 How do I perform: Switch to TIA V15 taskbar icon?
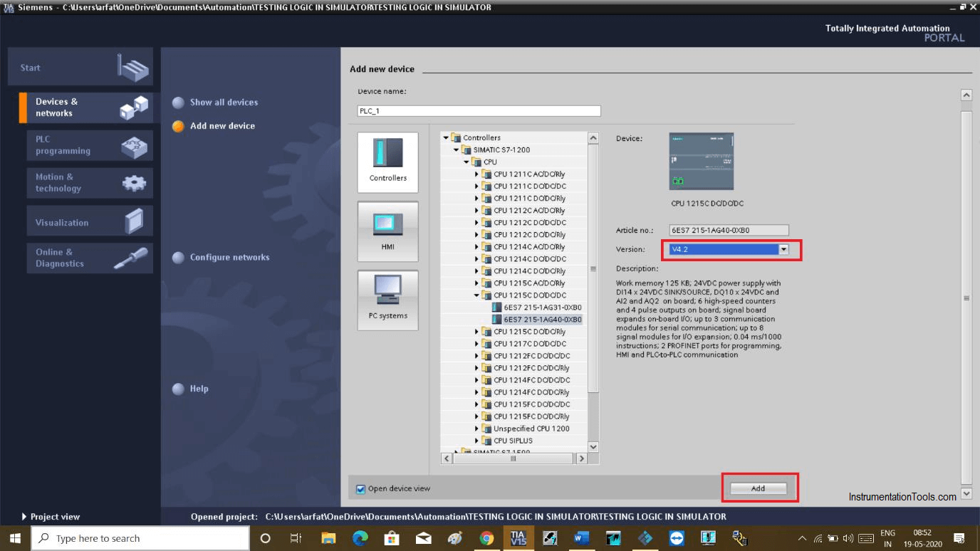pos(518,538)
